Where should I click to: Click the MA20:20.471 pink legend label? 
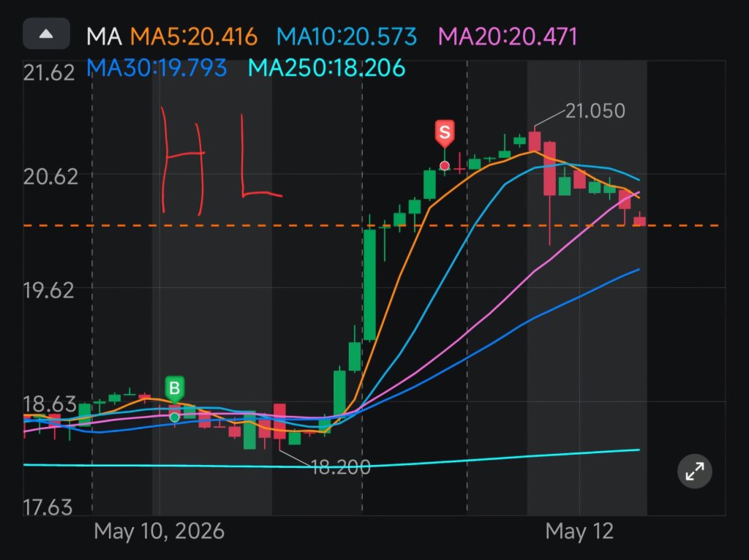point(508,37)
